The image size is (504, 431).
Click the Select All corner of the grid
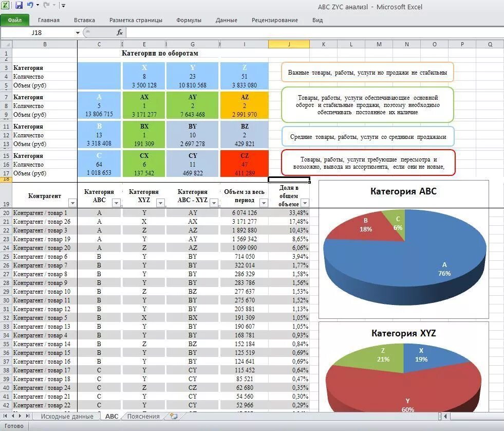[7, 44]
